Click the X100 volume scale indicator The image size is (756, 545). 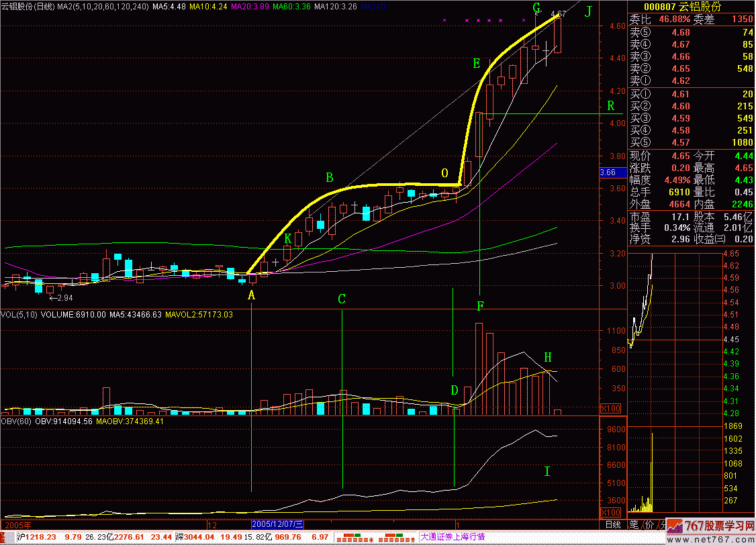610,409
